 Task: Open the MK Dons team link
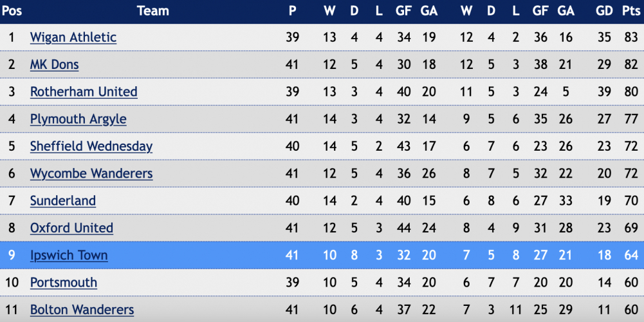tap(54, 64)
